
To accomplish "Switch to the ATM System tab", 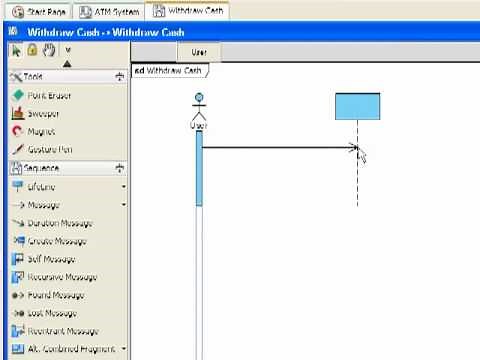I will click(109, 12).
